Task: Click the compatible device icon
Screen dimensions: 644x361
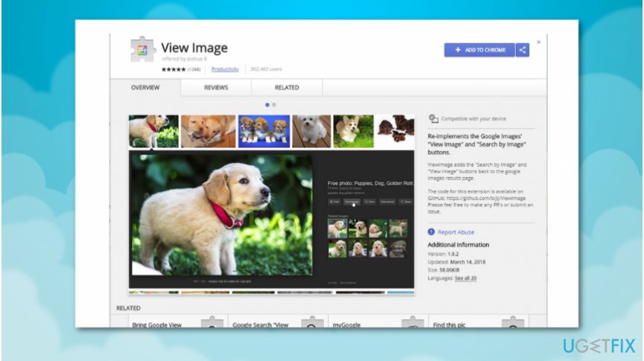Action: (433, 118)
